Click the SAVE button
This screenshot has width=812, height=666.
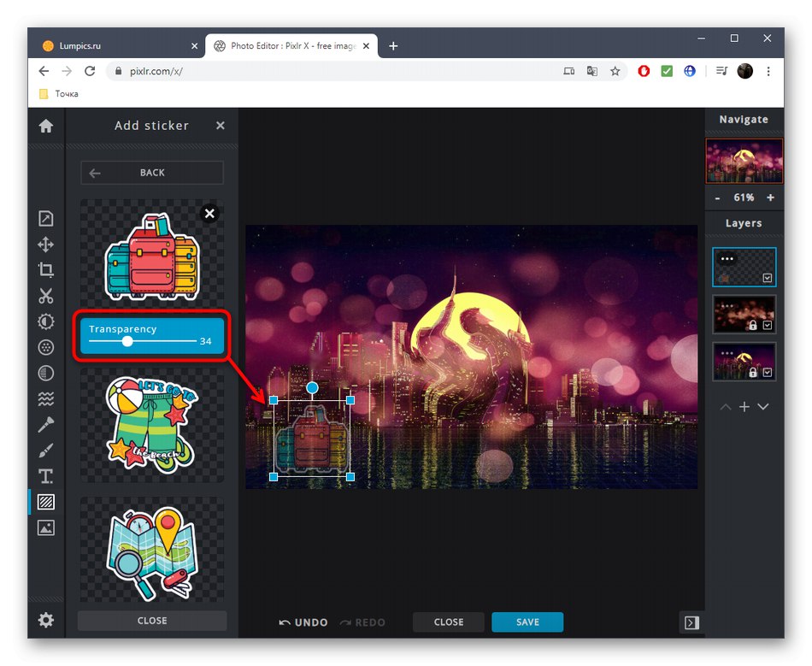tap(527, 622)
